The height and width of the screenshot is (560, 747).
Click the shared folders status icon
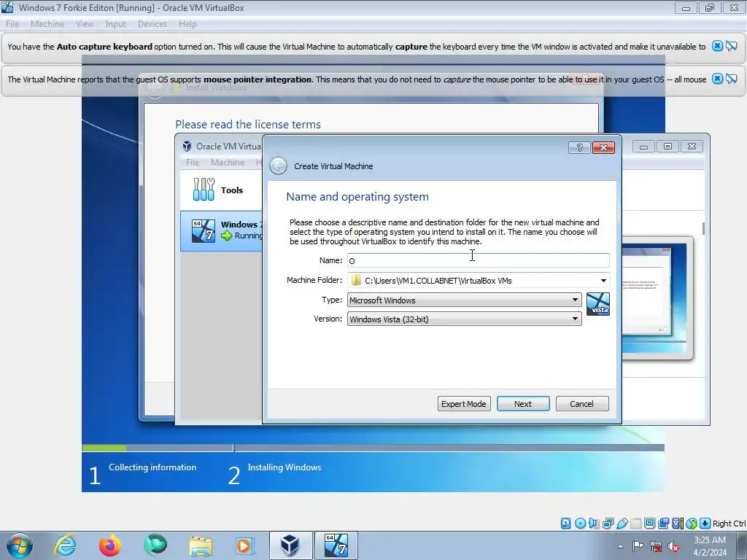pyautogui.click(x=635, y=524)
